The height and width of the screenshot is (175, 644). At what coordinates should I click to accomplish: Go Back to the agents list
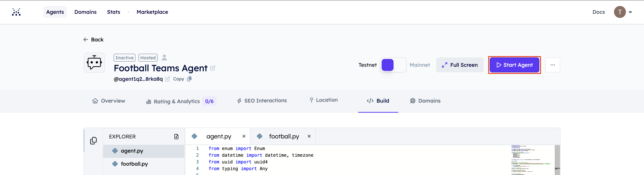coord(93,40)
